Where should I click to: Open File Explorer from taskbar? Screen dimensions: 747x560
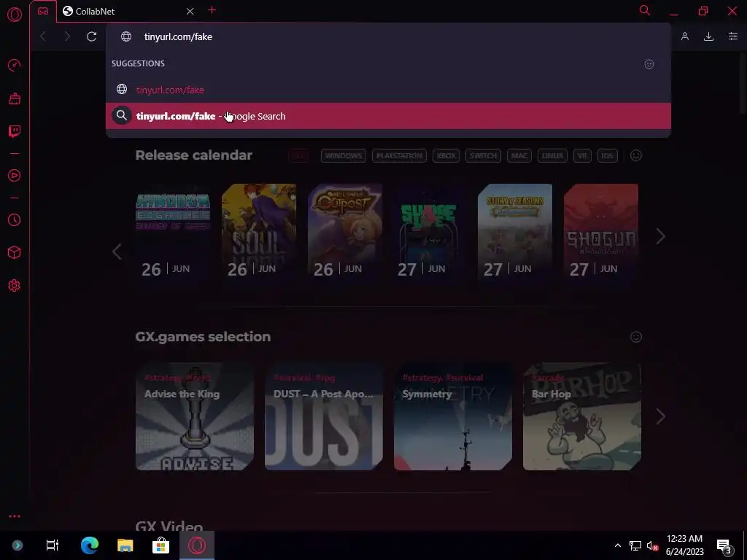(x=125, y=545)
